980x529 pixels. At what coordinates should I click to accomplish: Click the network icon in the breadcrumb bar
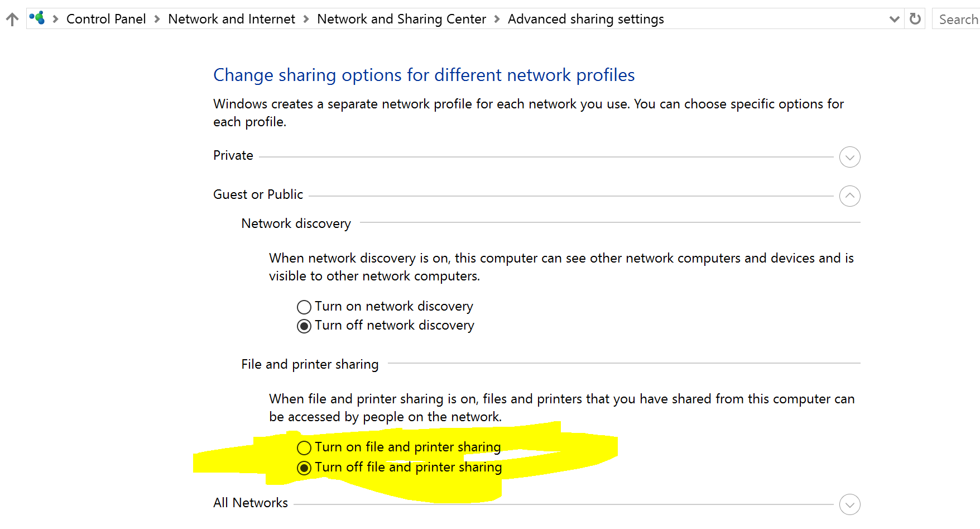pyautogui.click(x=37, y=18)
